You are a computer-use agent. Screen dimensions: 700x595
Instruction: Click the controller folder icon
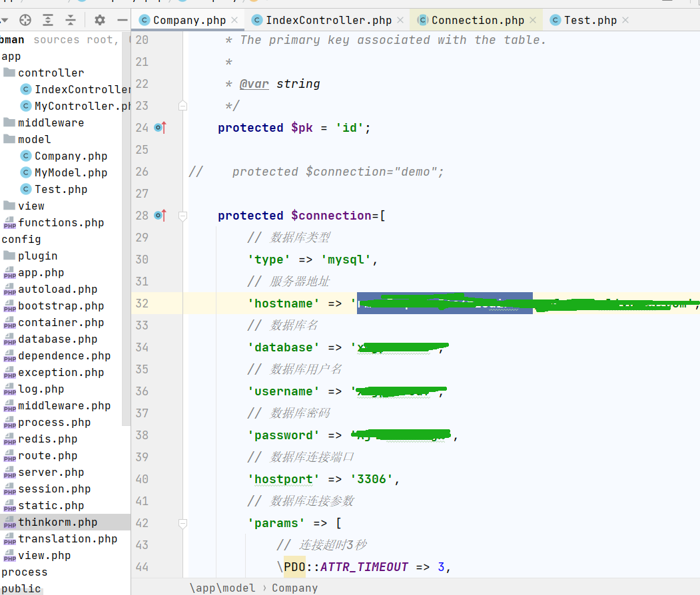(x=9, y=73)
